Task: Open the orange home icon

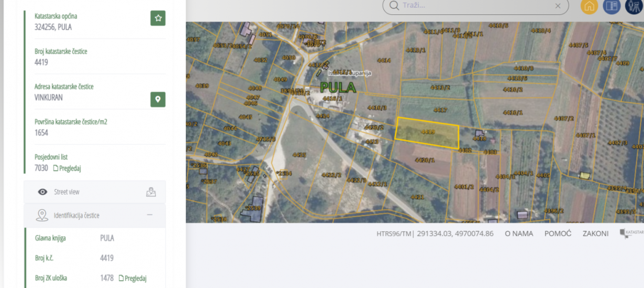Action: (x=589, y=6)
